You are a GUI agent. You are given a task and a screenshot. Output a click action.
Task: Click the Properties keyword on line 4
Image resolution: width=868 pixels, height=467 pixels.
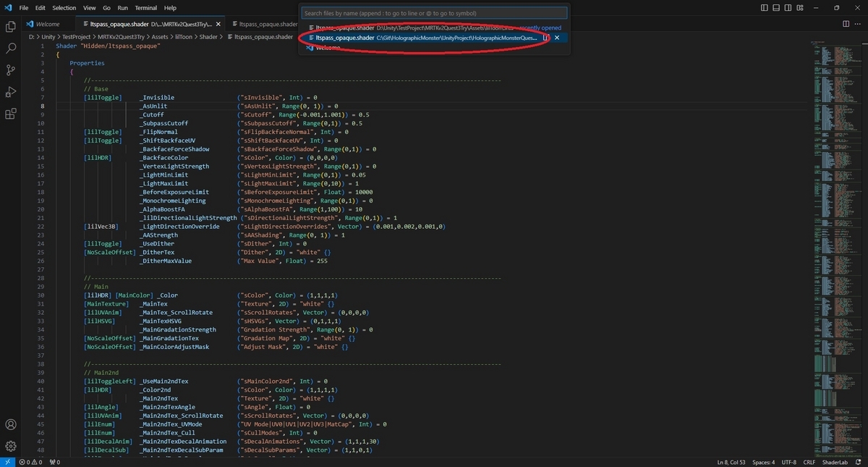click(x=88, y=63)
